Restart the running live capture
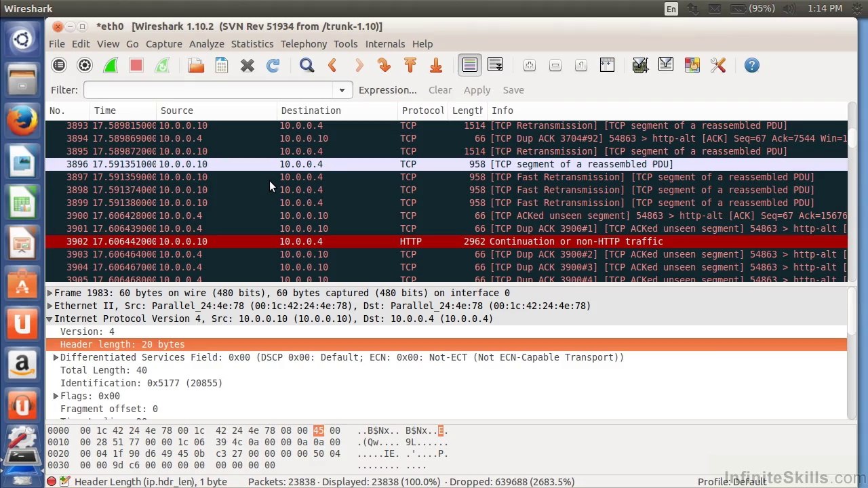 click(162, 65)
